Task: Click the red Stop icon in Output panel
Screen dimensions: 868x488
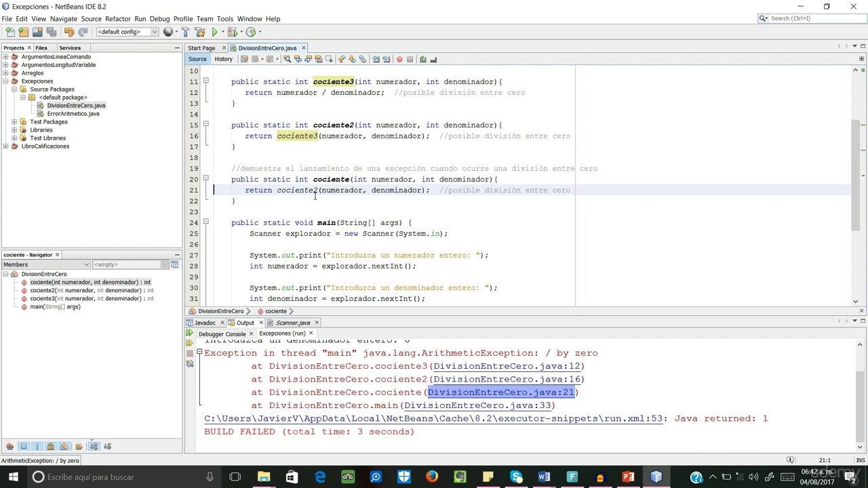Action: coord(190,353)
